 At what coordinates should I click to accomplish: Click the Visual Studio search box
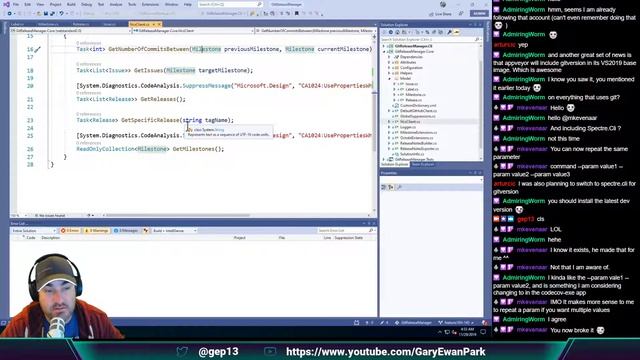pyautogui.click(x=230, y=4)
